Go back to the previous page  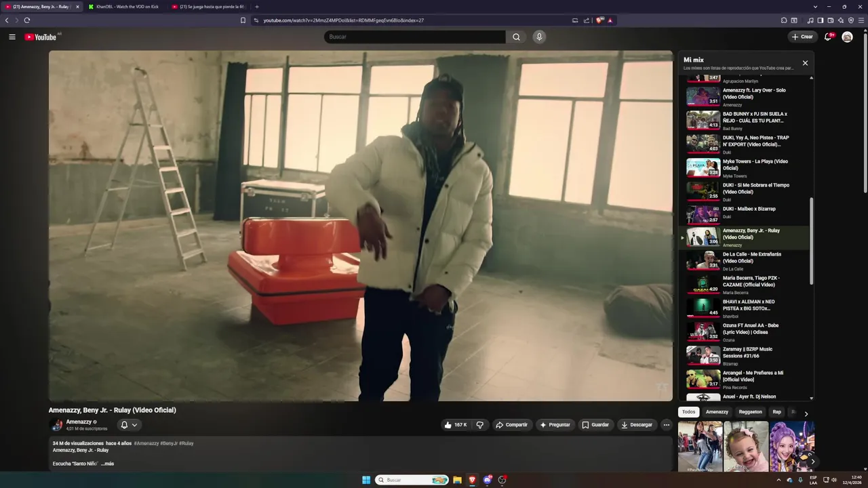click(x=7, y=20)
